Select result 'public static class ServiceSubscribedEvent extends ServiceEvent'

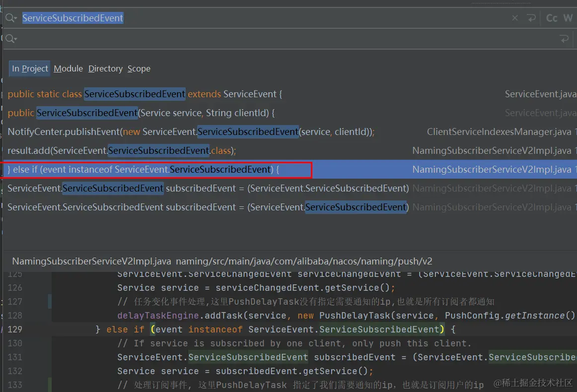[290, 94]
